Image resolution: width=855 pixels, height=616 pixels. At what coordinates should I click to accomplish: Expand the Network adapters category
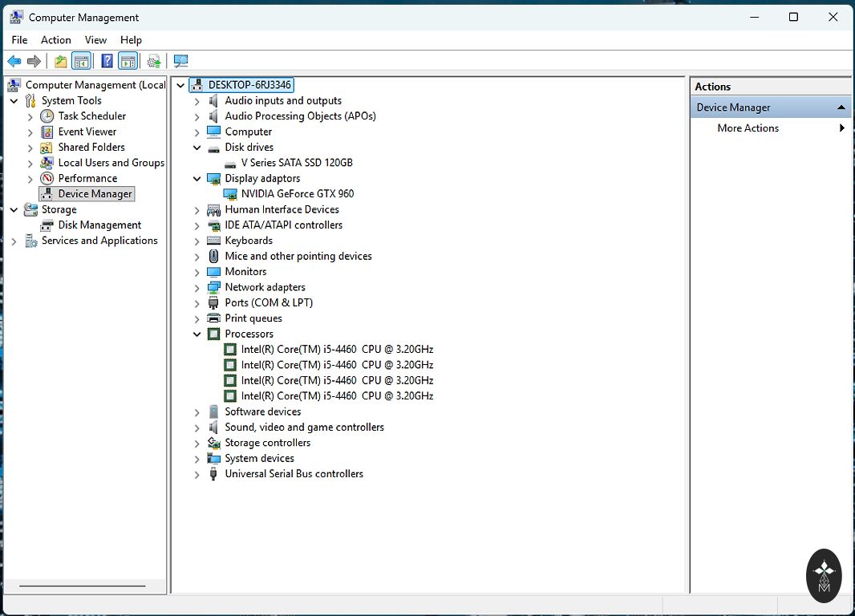(197, 287)
